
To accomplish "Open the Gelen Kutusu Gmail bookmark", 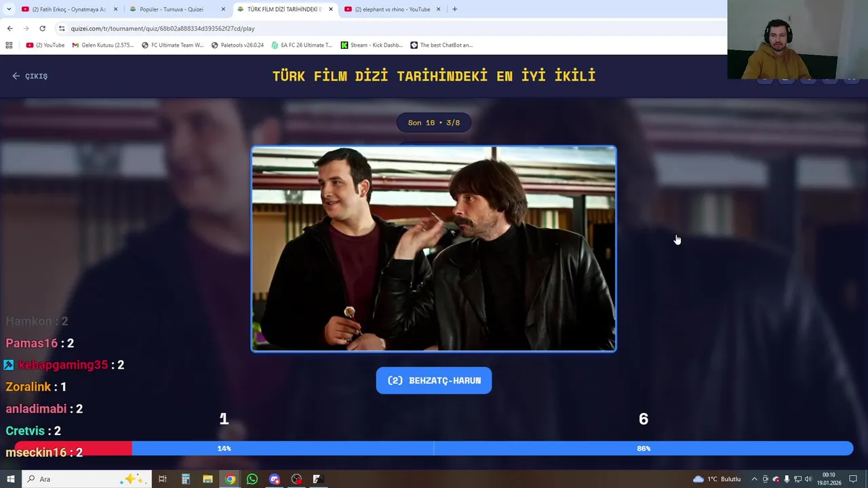I will point(102,45).
